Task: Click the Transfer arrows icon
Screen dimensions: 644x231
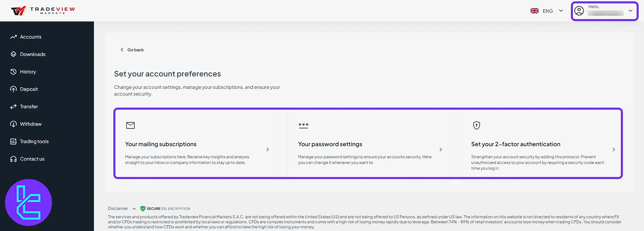Action: coord(13,107)
